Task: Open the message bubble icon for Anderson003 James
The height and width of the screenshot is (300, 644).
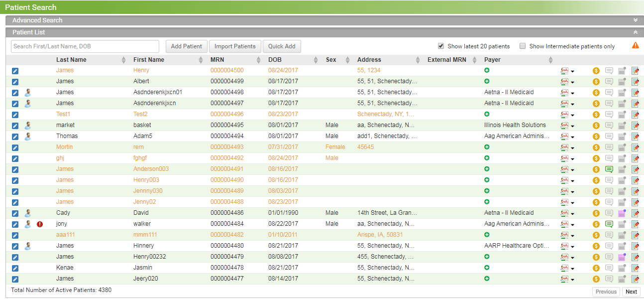Action: (609, 169)
